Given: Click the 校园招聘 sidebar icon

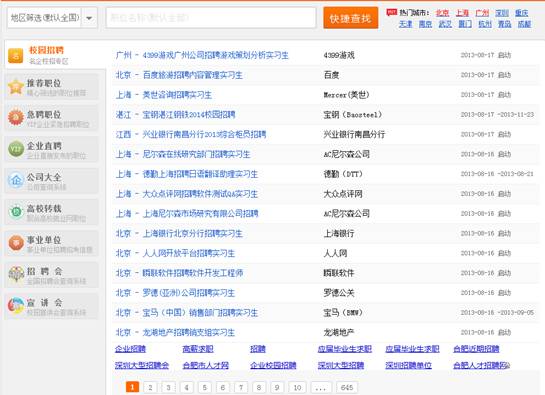Looking at the screenshot, I should tap(16, 56).
